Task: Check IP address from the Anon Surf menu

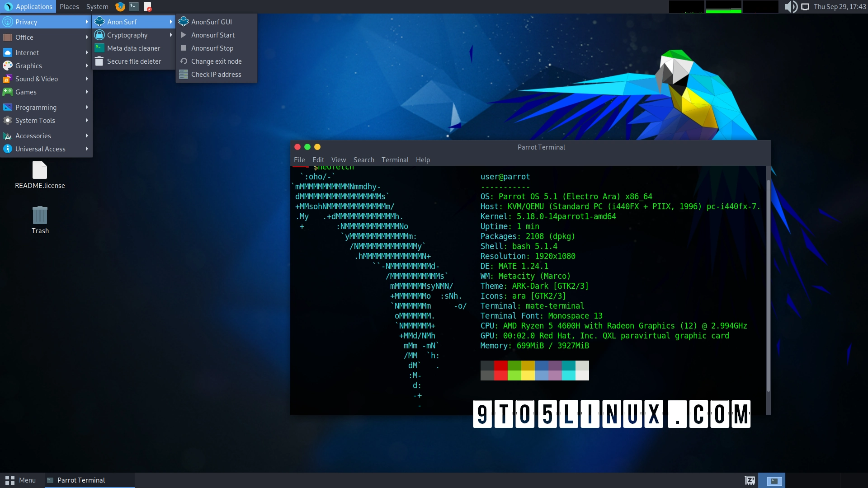Action: [x=216, y=74]
